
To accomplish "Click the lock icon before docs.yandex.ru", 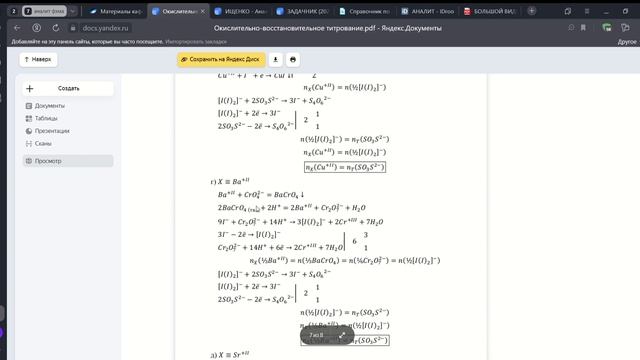I will point(73,28).
